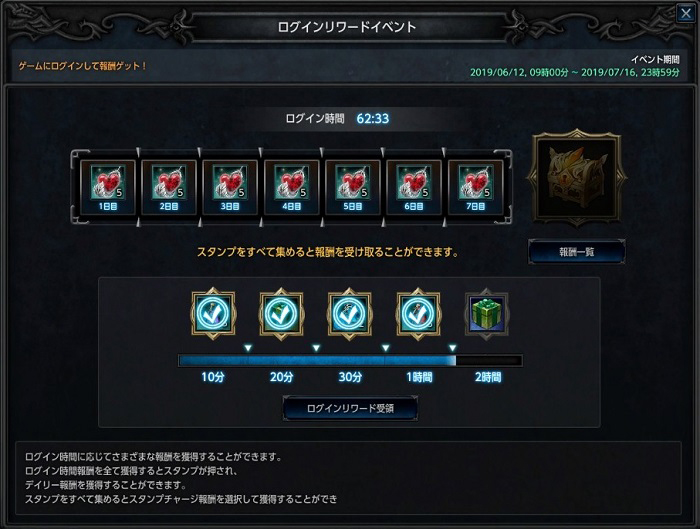Select the 7日目 heart reward slot
700x529 pixels.
(x=475, y=187)
